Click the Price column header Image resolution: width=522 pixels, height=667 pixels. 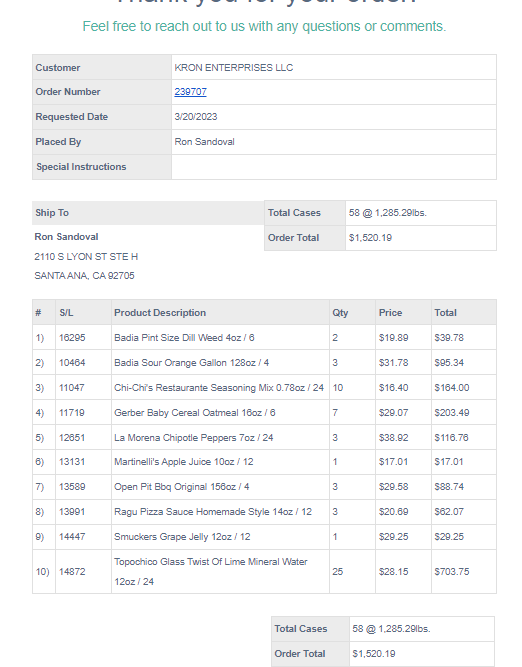click(x=390, y=313)
